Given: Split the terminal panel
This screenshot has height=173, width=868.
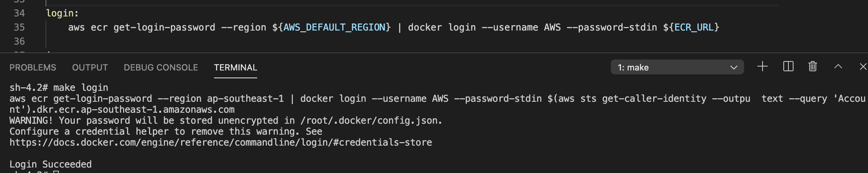Looking at the screenshot, I should [x=788, y=67].
